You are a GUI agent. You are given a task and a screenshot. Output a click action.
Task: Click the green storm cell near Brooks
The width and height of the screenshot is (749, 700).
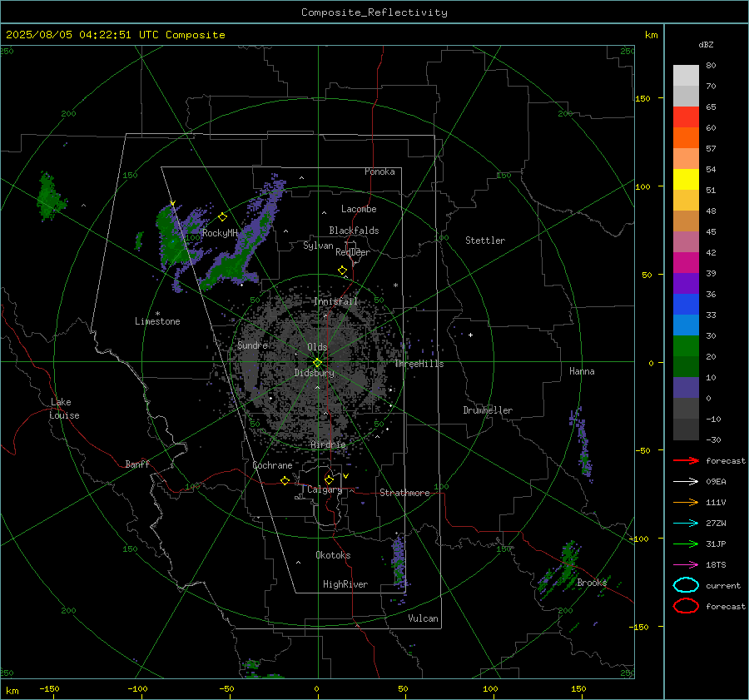568,563
